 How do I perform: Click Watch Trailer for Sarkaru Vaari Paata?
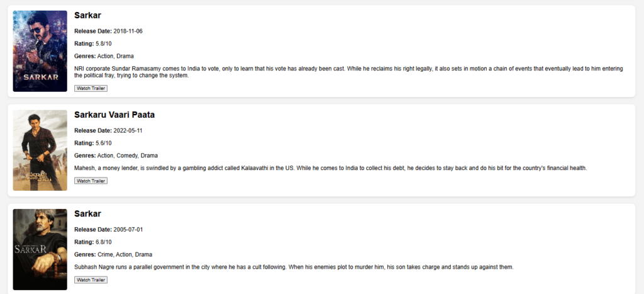click(x=91, y=181)
